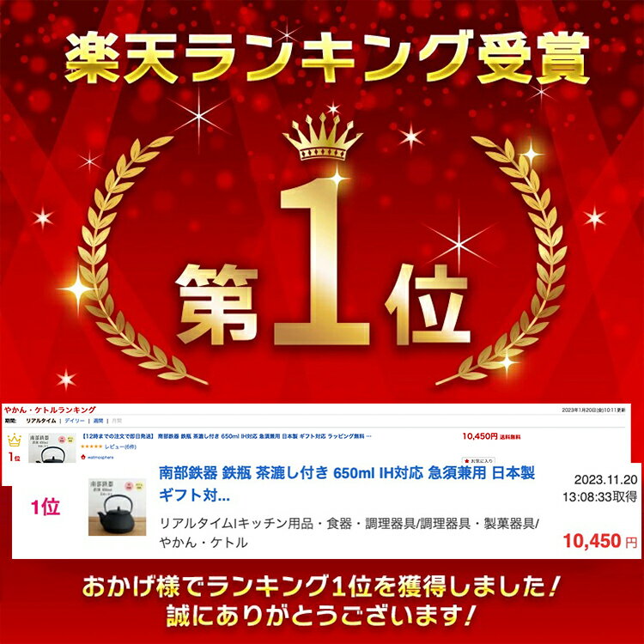Click the shop name link under reviews
The height and width of the screenshot is (644, 644).
pyautogui.click(x=100, y=457)
